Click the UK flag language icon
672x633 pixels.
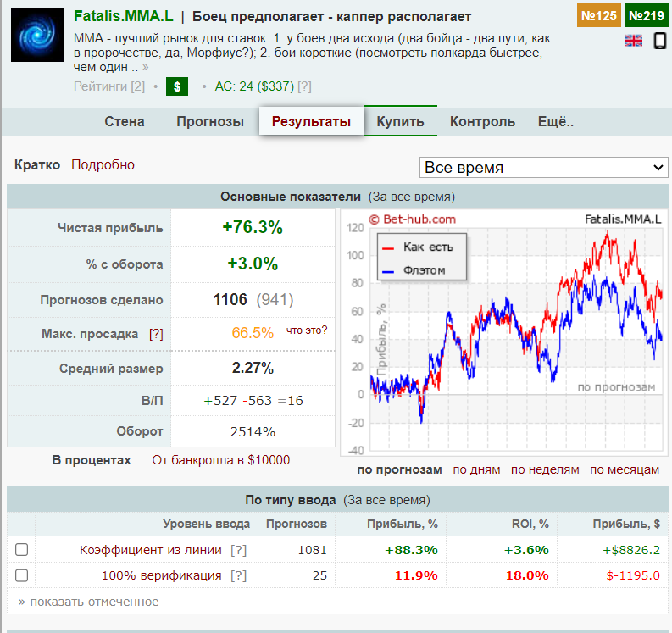click(x=633, y=41)
